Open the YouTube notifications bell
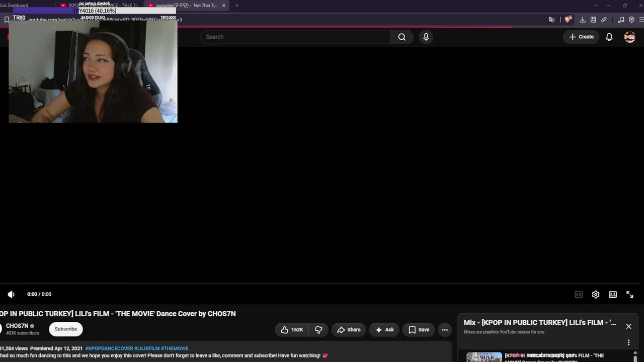The image size is (644, 362). [x=609, y=37]
